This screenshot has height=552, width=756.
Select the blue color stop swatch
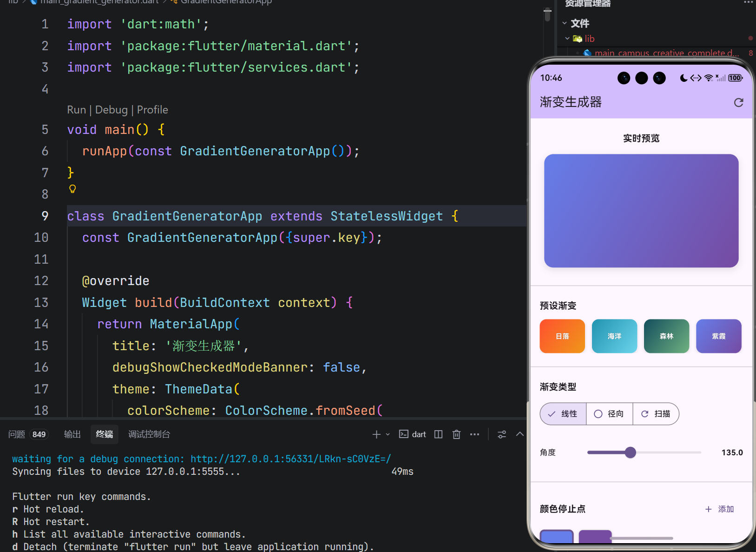[x=557, y=537]
